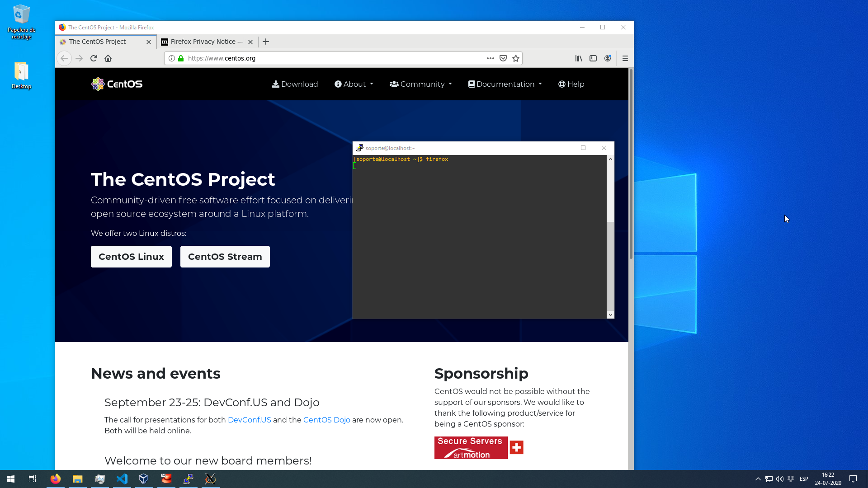868x488 pixels.
Task: Click the terminal scrollbar down arrow
Action: pyautogui.click(x=610, y=314)
